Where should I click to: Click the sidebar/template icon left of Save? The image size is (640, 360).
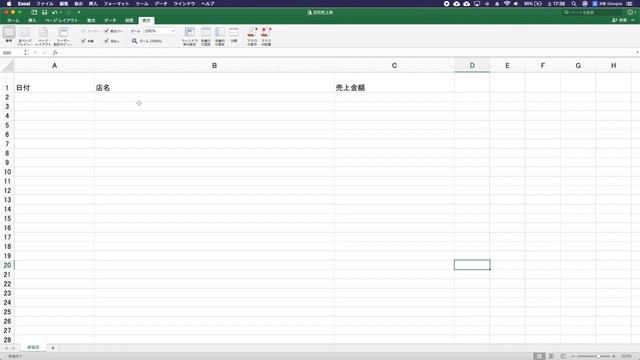tap(34, 12)
